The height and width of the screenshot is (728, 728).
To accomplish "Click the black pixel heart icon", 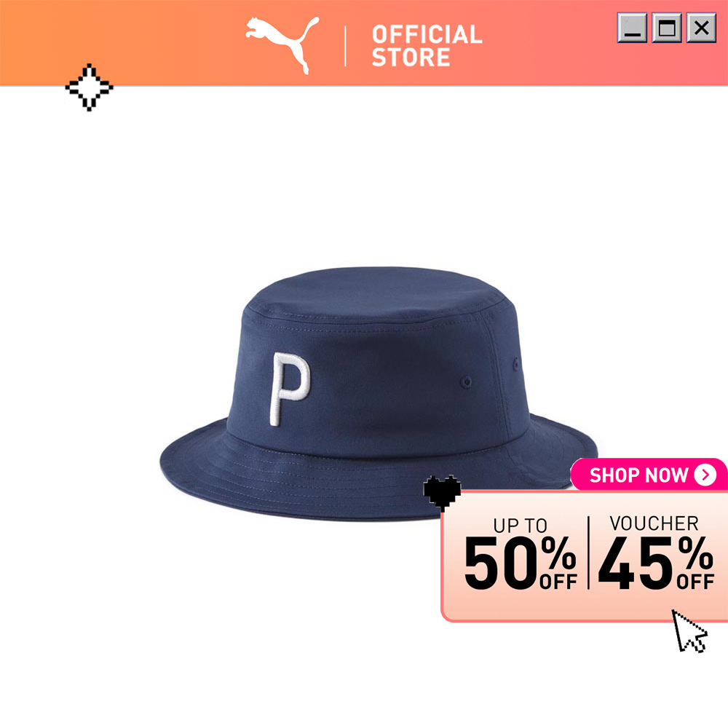I will click(442, 493).
